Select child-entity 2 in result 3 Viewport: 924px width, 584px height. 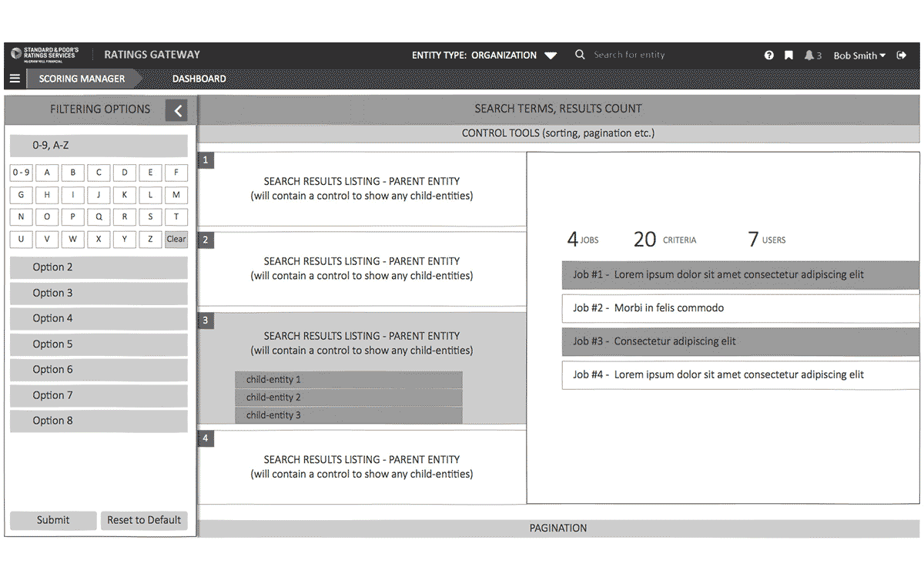pos(348,398)
